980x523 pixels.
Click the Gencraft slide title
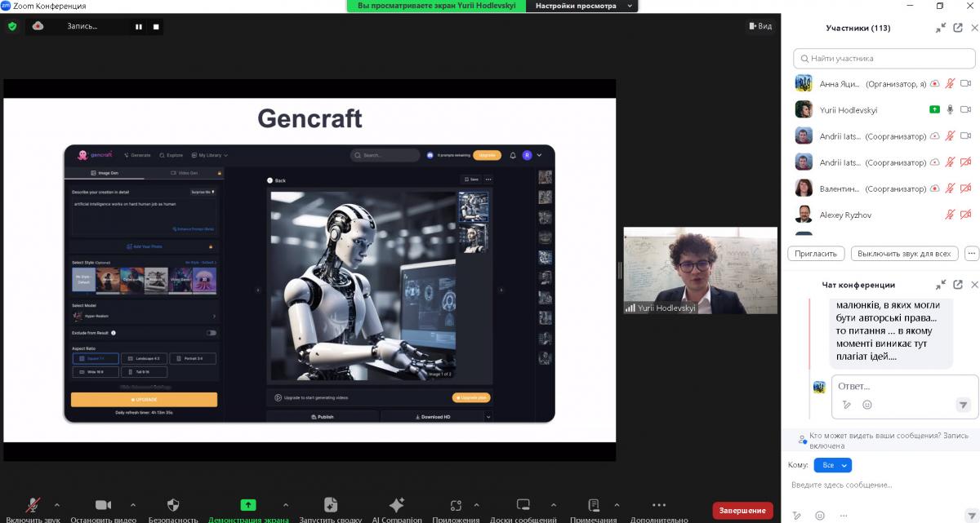[310, 118]
